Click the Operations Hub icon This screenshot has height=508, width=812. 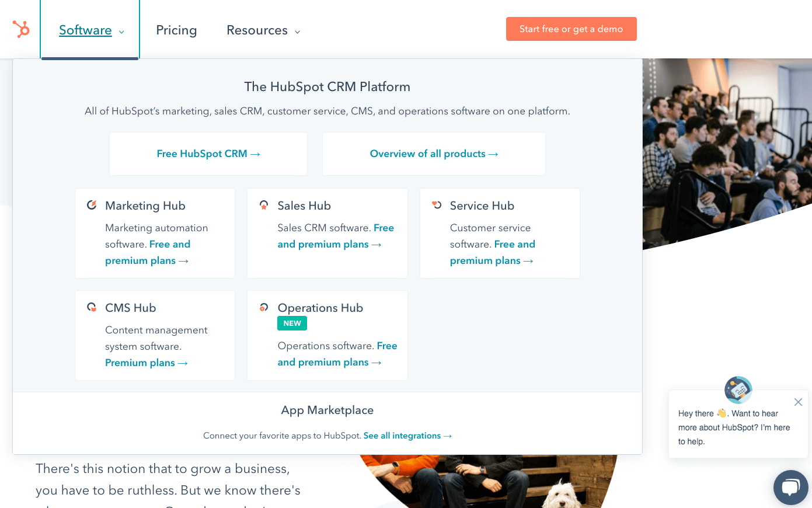pos(264,307)
